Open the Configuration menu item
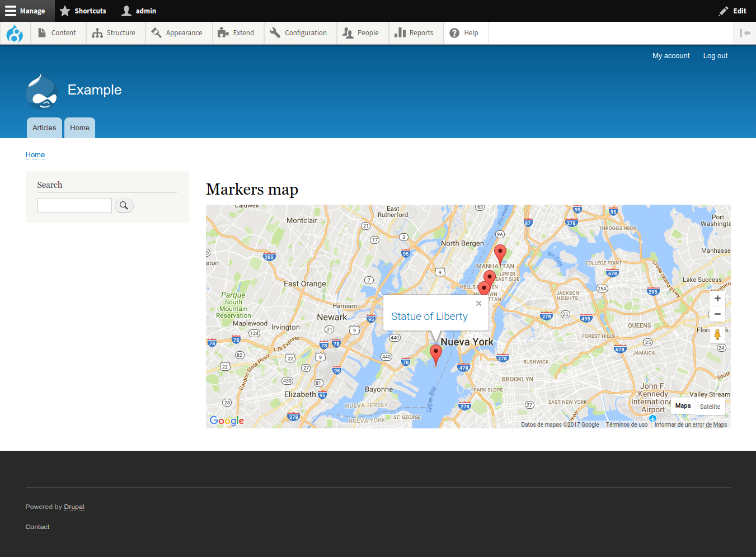This screenshot has width=756, height=557. pyautogui.click(x=299, y=33)
